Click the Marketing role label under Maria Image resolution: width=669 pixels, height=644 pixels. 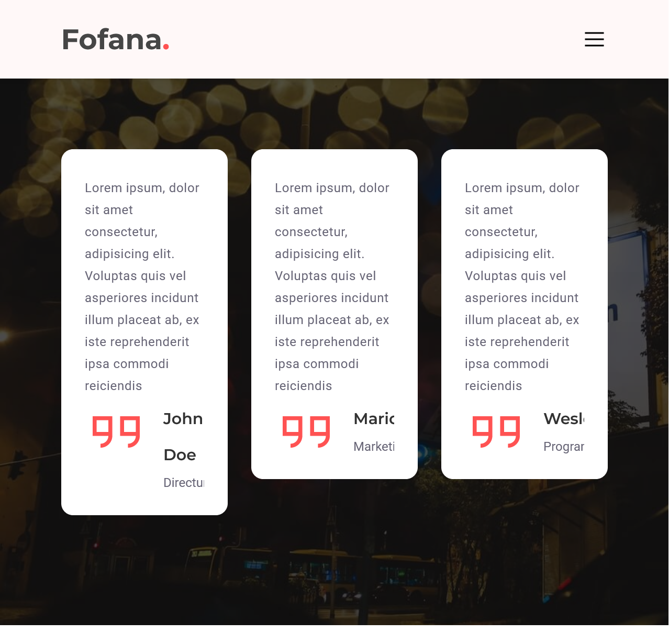coord(374,447)
